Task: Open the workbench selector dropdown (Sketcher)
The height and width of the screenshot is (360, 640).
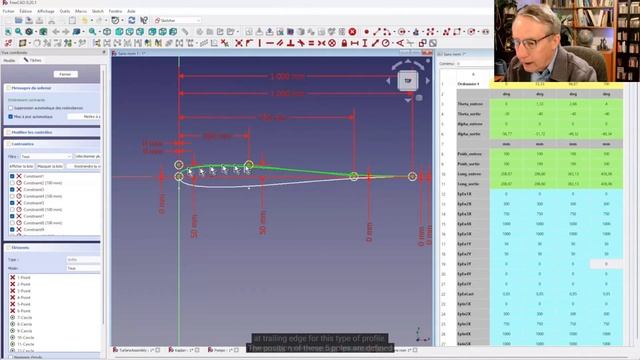Action: pyautogui.click(x=178, y=20)
